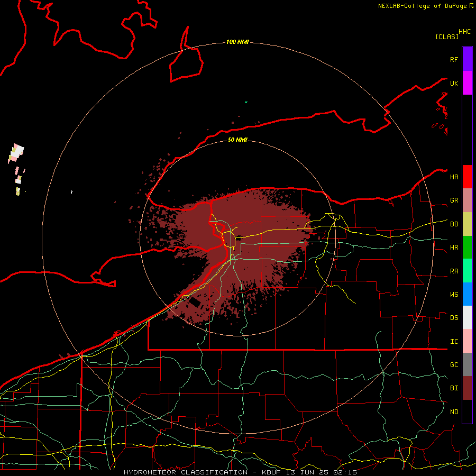Pick the HR green legend swatch

pos(467,248)
